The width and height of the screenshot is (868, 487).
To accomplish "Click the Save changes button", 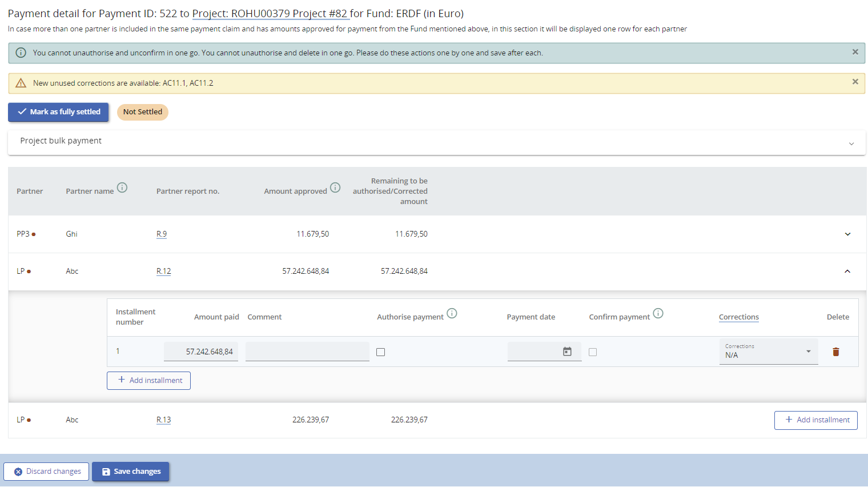I will [x=131, y=472].
